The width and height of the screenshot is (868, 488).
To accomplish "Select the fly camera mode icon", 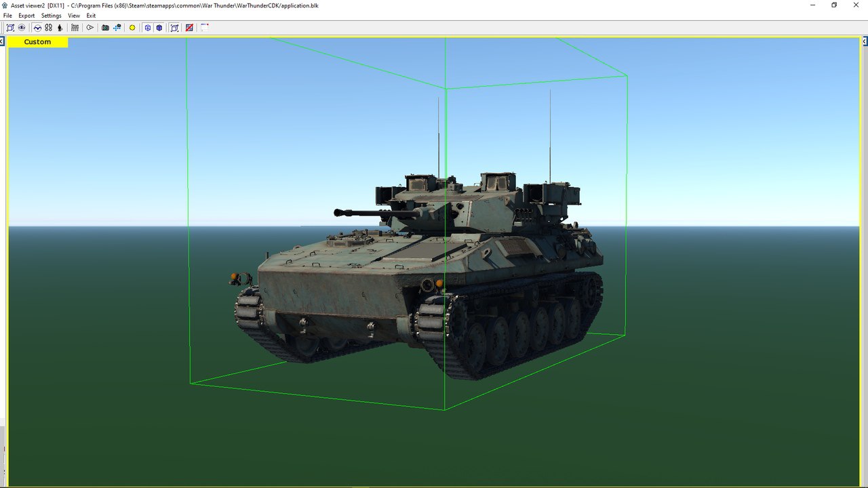I will pos(37,28).
